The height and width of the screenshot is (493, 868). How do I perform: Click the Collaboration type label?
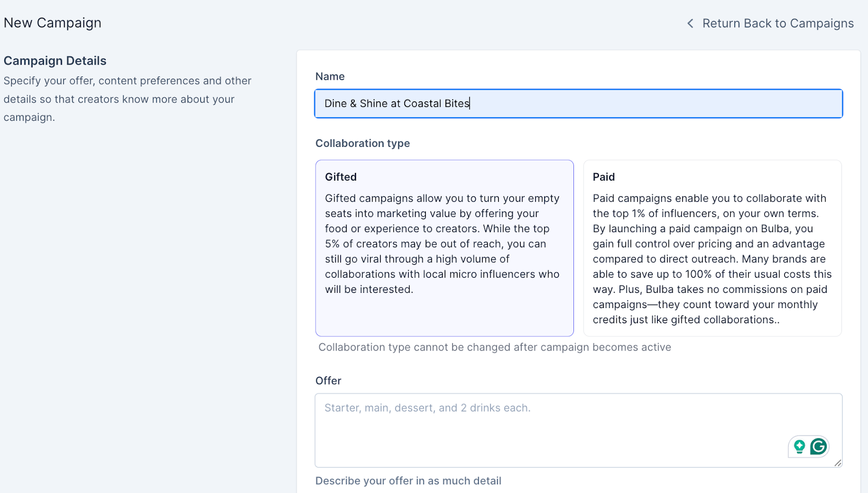[x=362, y=143]
